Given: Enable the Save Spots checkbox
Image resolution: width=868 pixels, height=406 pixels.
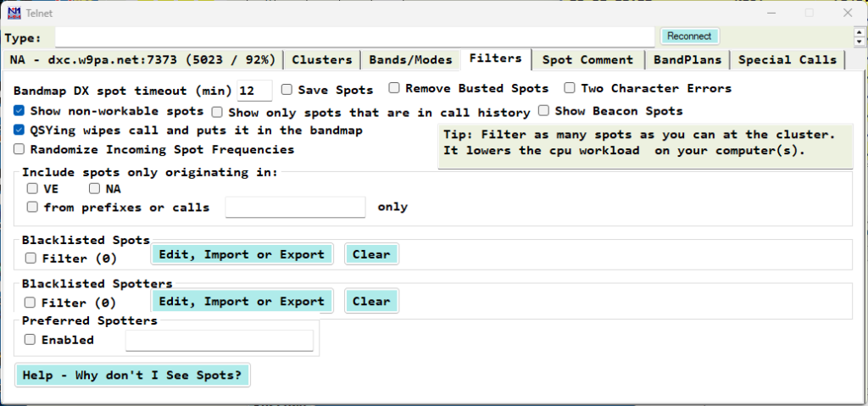Looking at the screenshot, I should pos(287,89).
